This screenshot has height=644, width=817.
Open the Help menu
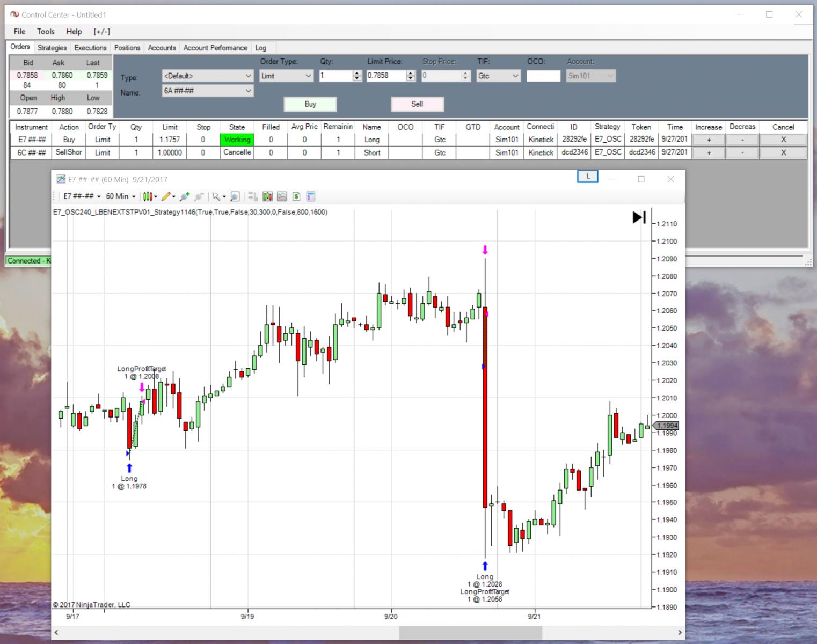(x=74, y=32)
